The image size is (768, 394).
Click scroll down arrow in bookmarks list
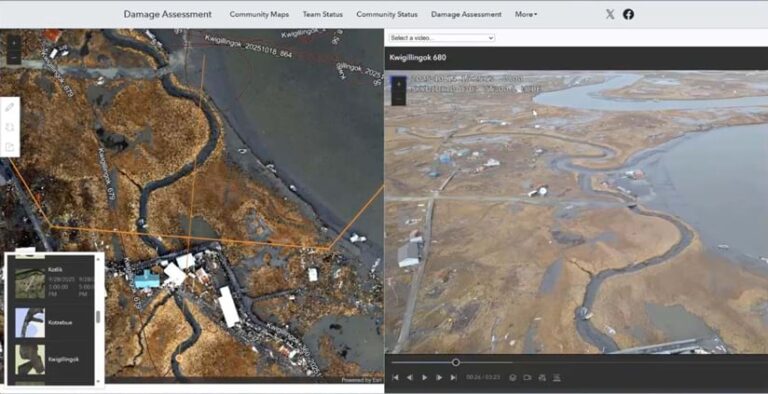[98, 381]
